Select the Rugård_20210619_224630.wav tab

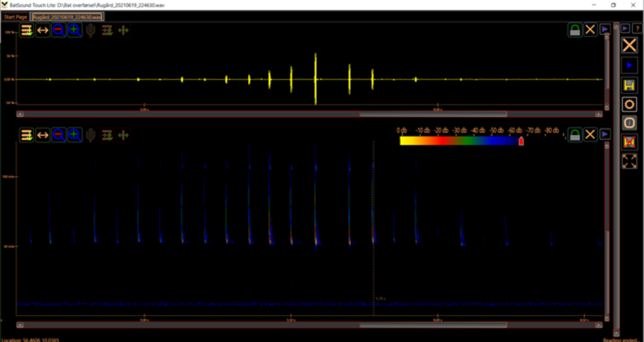67,17
